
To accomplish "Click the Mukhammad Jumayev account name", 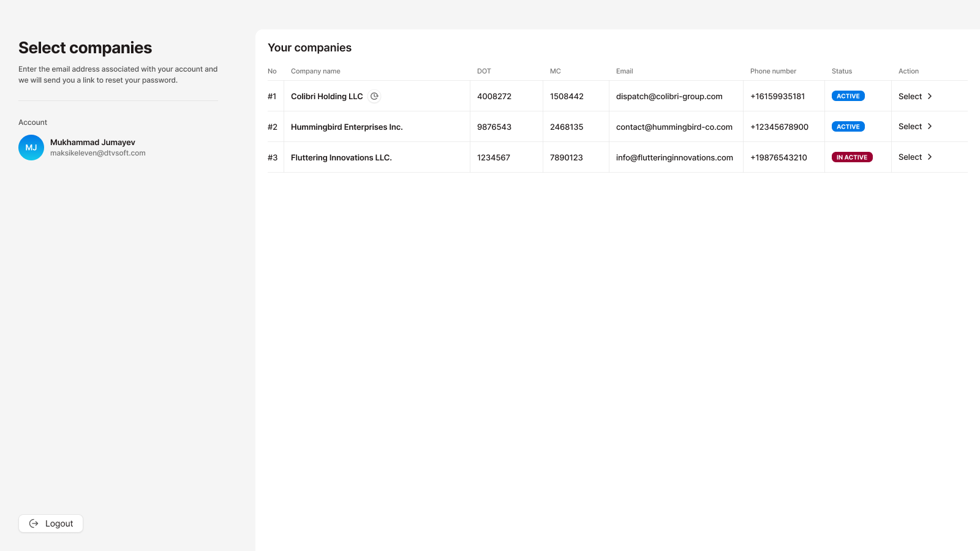I will (92, 142).
